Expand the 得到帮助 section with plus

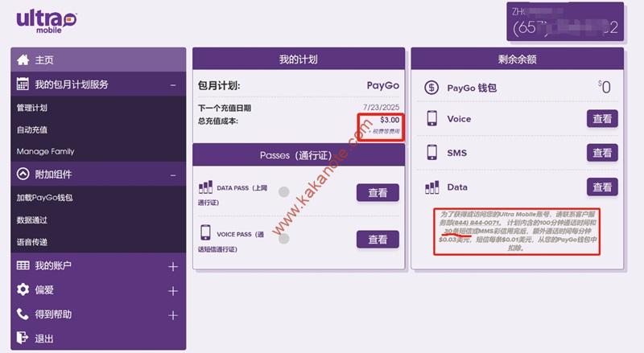click(173, 315)
